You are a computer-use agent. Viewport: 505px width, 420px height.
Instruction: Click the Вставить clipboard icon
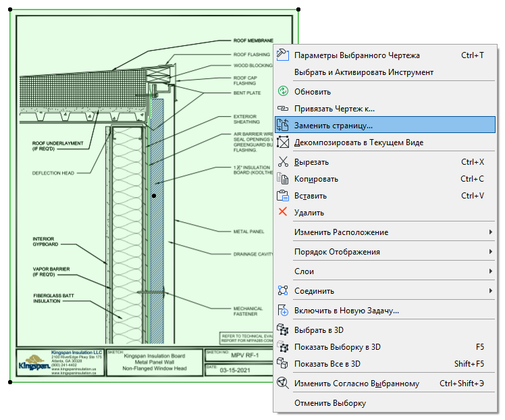[x=284, y=196]
